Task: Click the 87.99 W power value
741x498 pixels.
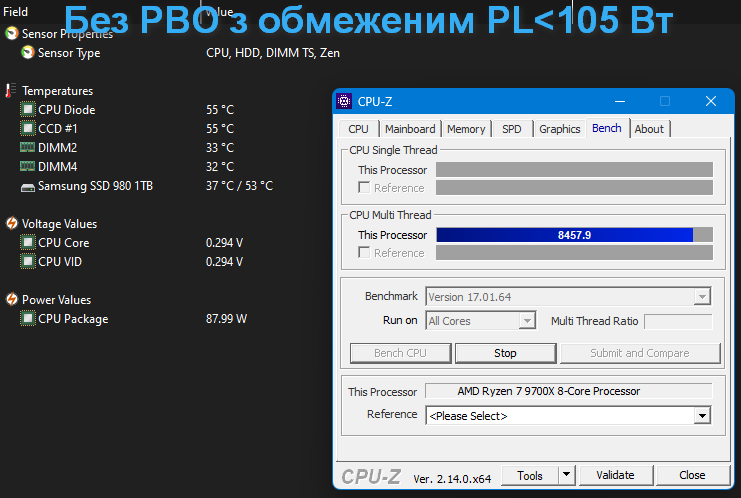Action: click(x=226, y=319)
